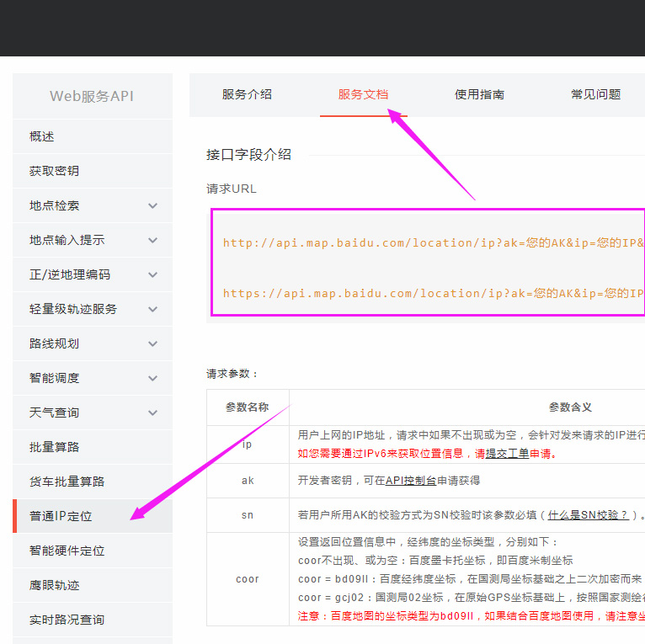
Task: Click the ip parameter name cell
Action: coord(247,444)
